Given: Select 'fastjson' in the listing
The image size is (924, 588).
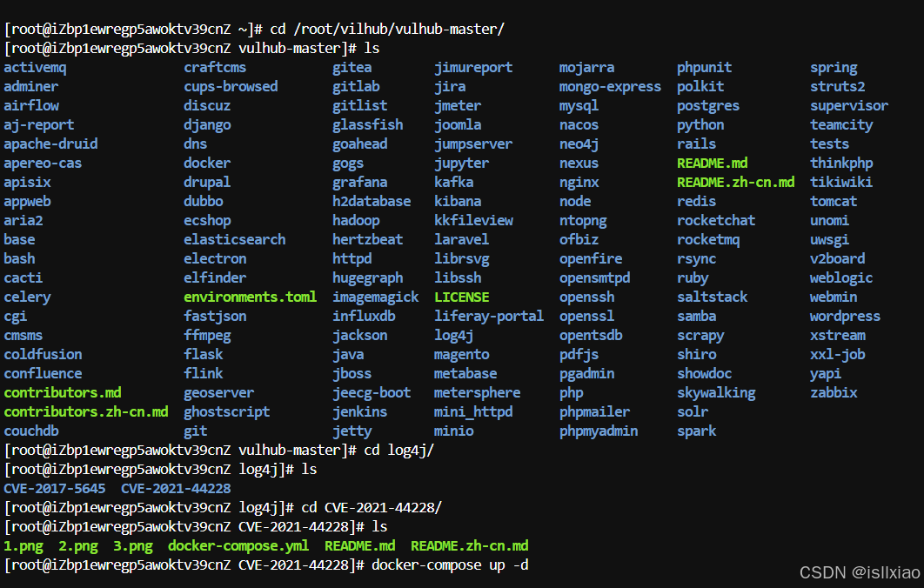Looking at the screenshot, I should 215,317.
